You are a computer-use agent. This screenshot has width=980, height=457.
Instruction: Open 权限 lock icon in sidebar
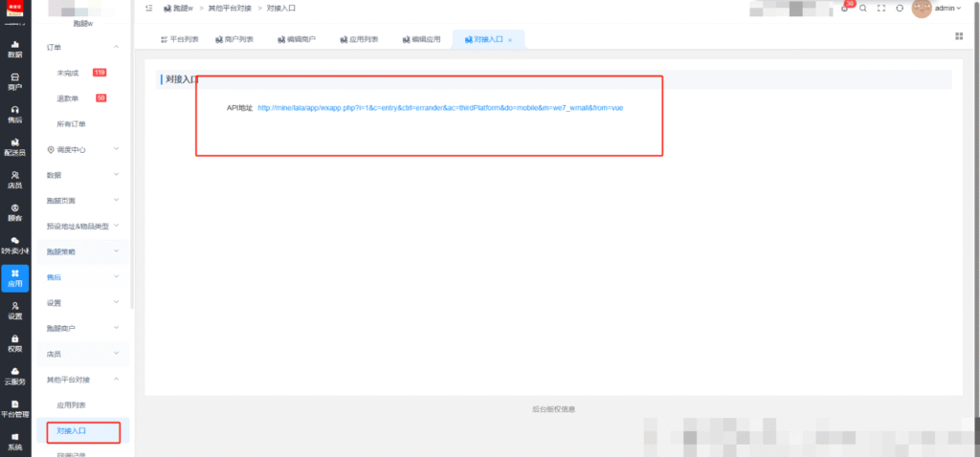pyautogui.click(x=15, y=342)
